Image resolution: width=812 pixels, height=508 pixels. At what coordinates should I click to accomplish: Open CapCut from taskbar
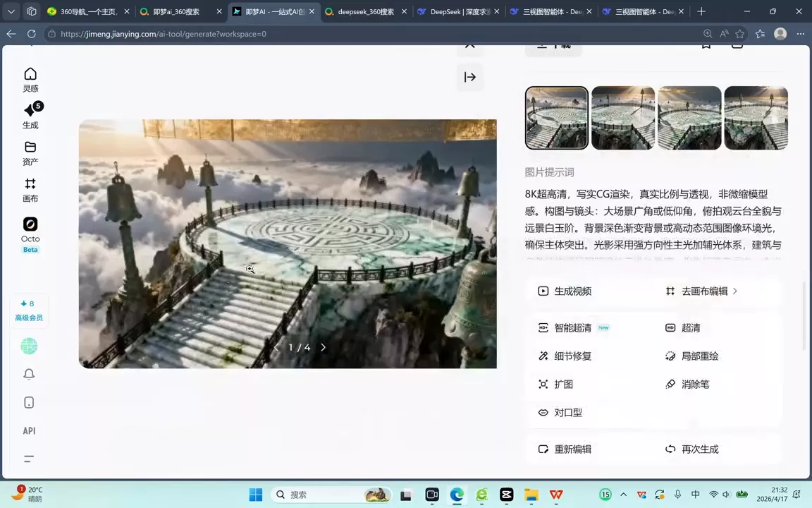pos(507,495)
